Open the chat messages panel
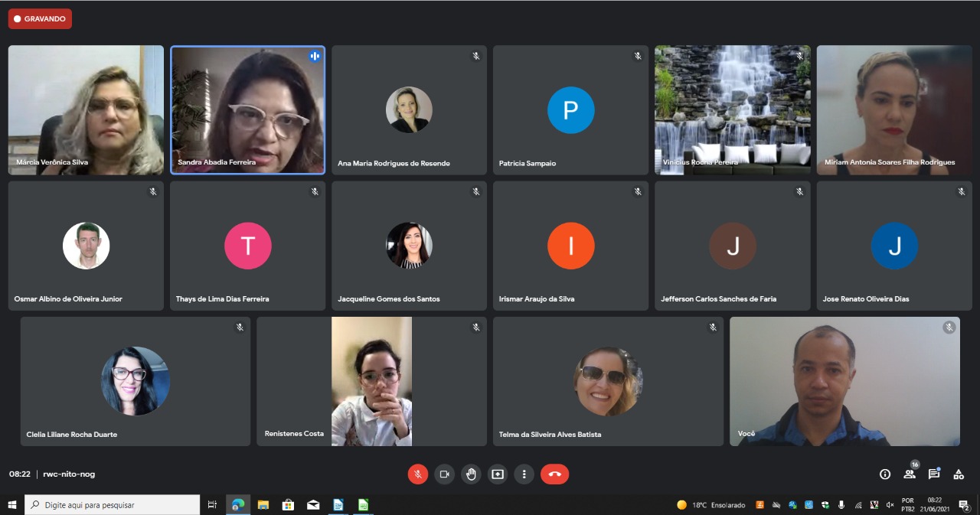Viewport: 980px width, 515px height. tap(934, 474)
